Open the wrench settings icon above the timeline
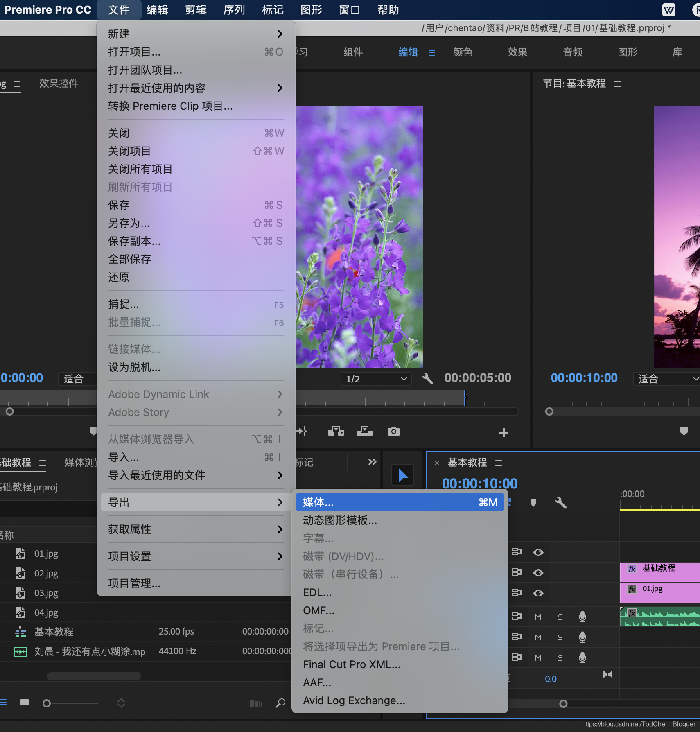Viewport: 700px width, 732px height. coord(560,503)
